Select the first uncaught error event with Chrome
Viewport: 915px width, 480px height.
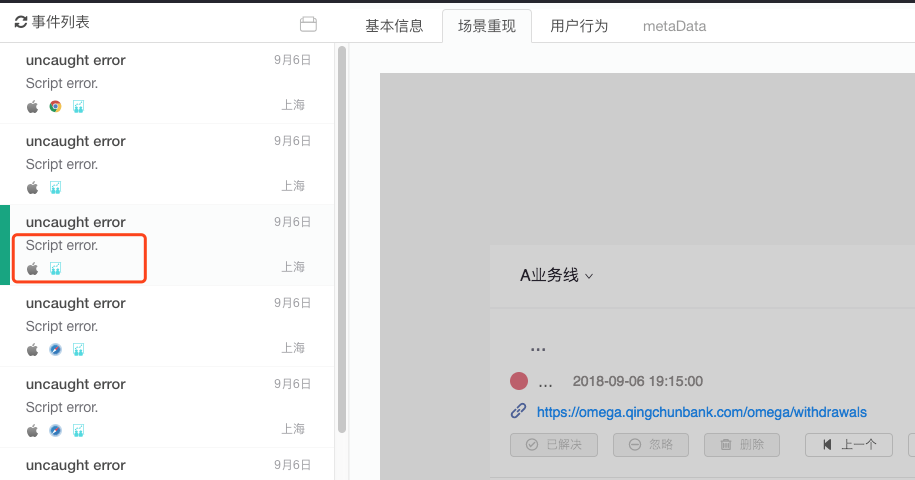168,83
